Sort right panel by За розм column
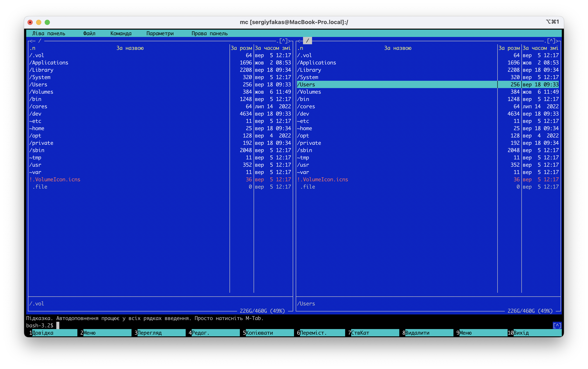 [509, 48]
